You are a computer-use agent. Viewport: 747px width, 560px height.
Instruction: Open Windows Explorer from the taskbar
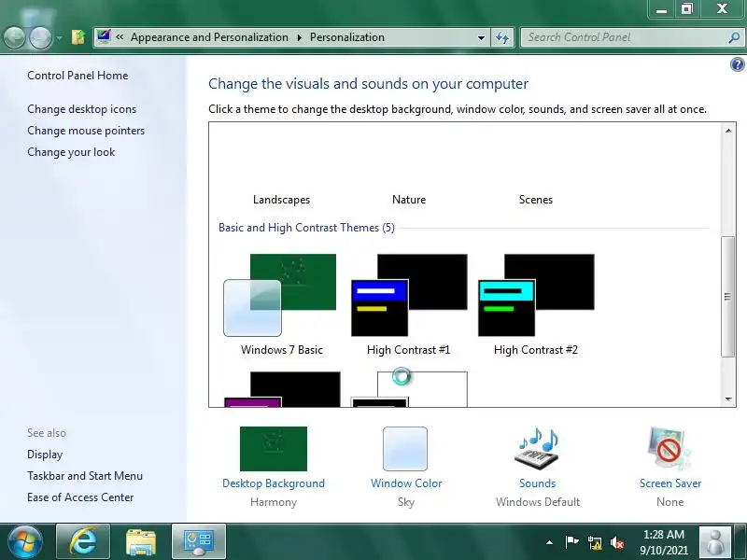[141, 541]
